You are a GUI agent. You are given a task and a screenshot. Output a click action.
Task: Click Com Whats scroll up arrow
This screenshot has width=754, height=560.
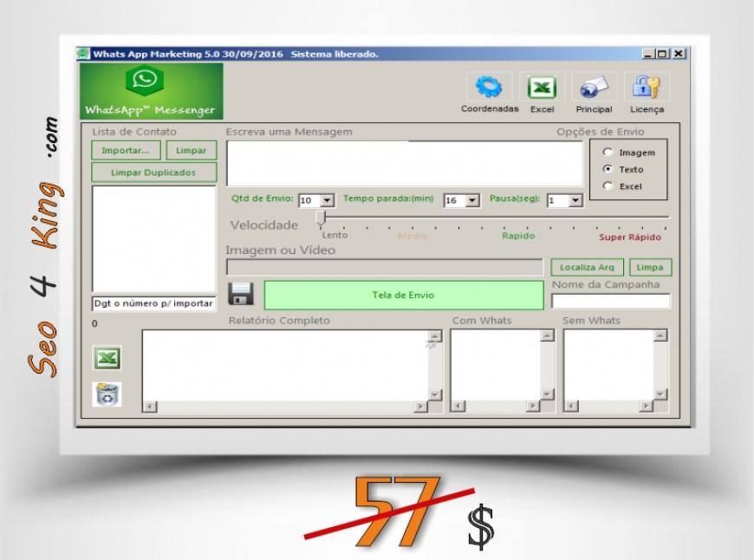pyautogui.click(x=547, y=335)
